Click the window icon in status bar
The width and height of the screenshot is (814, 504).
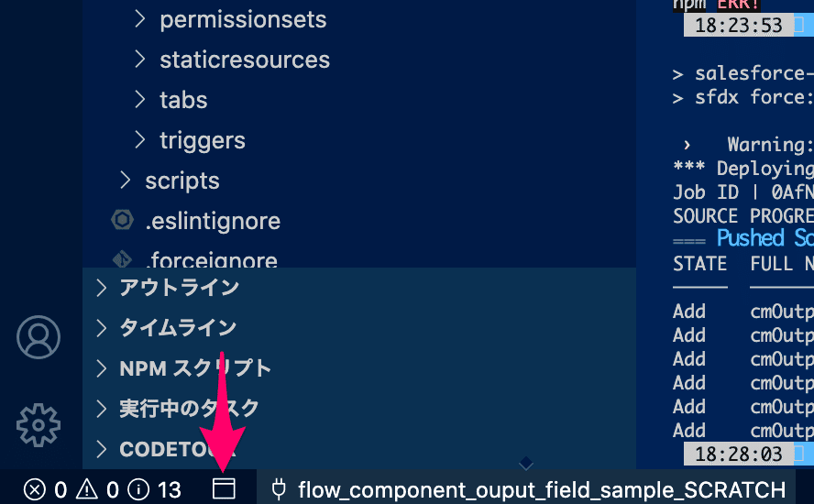pos(224,489)
